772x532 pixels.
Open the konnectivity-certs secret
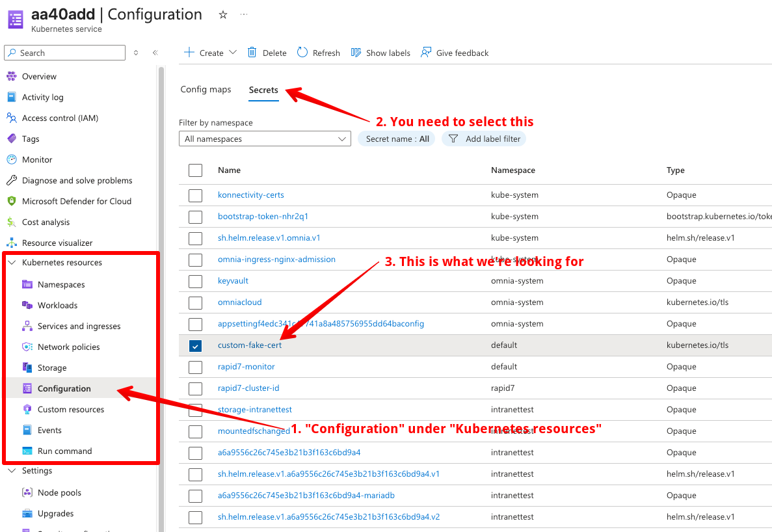251,194
